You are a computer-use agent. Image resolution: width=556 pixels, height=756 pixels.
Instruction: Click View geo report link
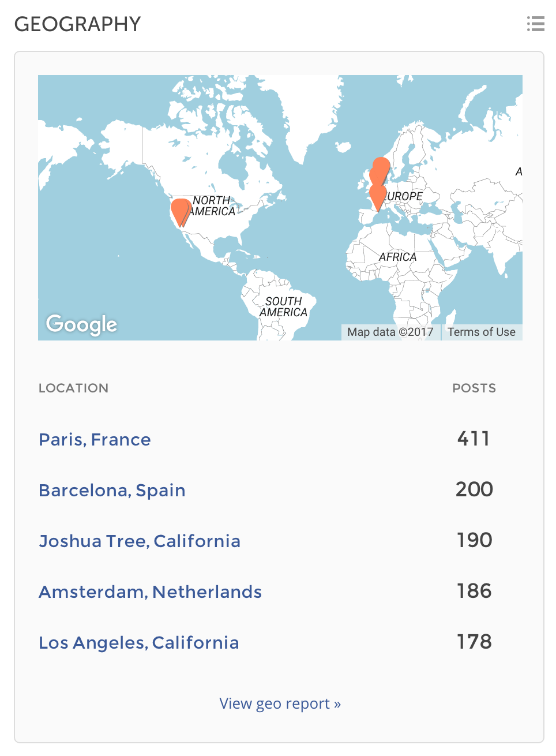280,703
